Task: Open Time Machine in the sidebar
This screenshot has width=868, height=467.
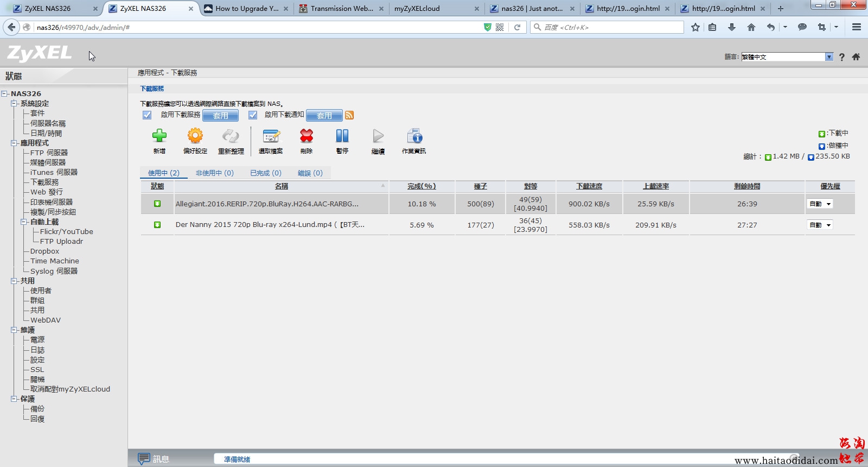Action: click(x=54, y=261)
